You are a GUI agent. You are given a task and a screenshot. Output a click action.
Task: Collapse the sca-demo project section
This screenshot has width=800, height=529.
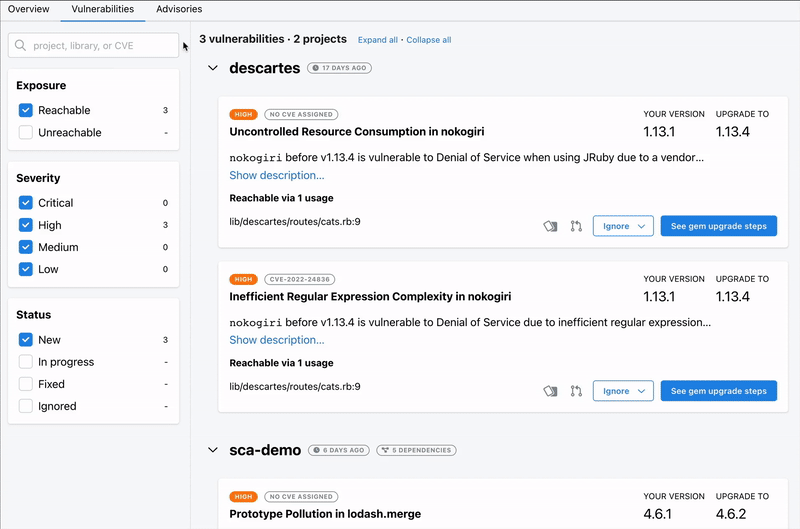213,450
